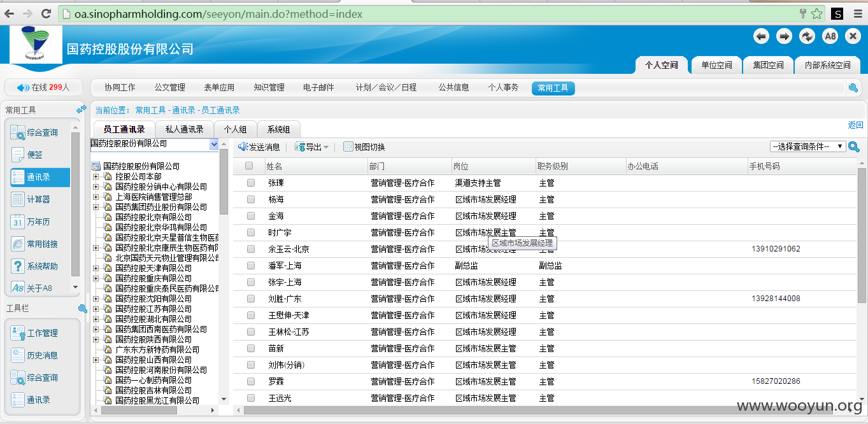
Task: Check the box for 金海
Action: click(251, 216)
